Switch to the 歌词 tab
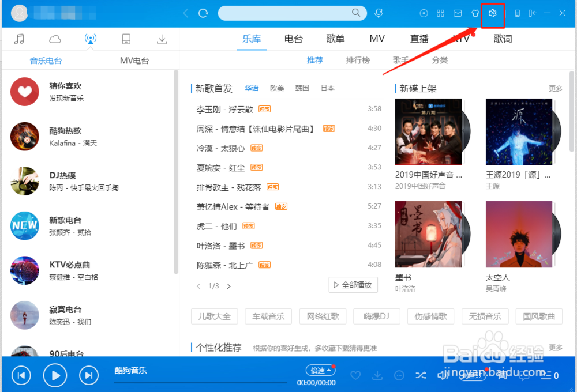The height and width of the screenshot is (392, 577). pyautogui.click(x=503, y=39)
